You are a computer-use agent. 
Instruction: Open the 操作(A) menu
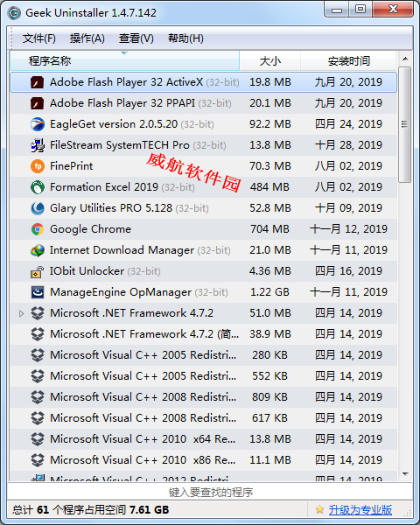coord(87,38)
